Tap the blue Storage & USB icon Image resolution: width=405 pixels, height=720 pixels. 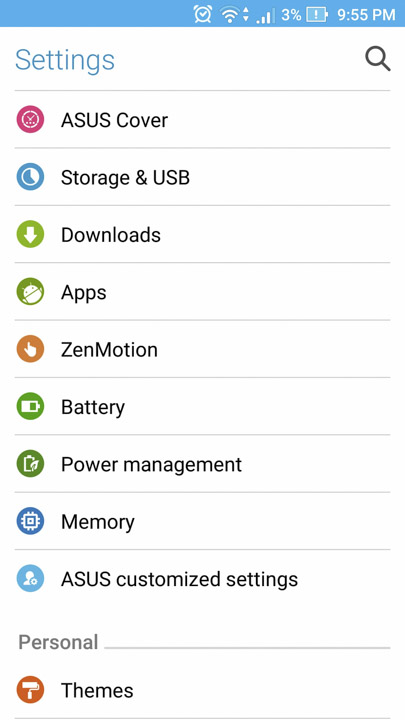tap(30, 177)
